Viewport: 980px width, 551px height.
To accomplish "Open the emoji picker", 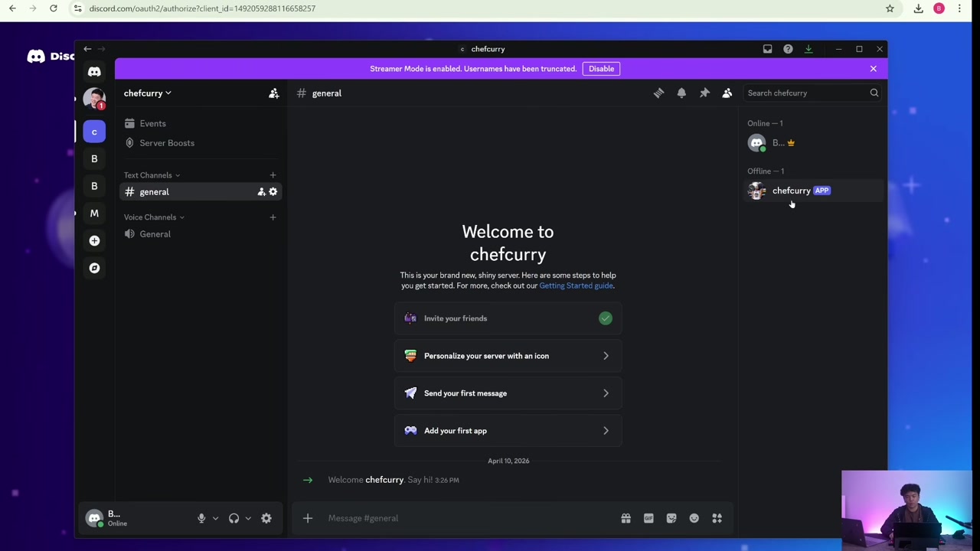I will coord(694,518).
